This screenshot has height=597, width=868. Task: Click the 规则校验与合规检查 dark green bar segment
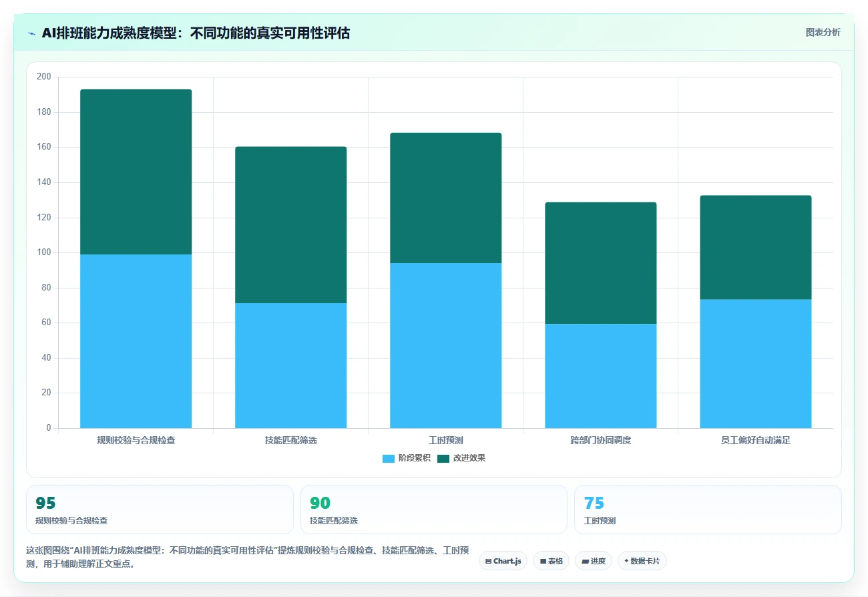coord(136,172)
